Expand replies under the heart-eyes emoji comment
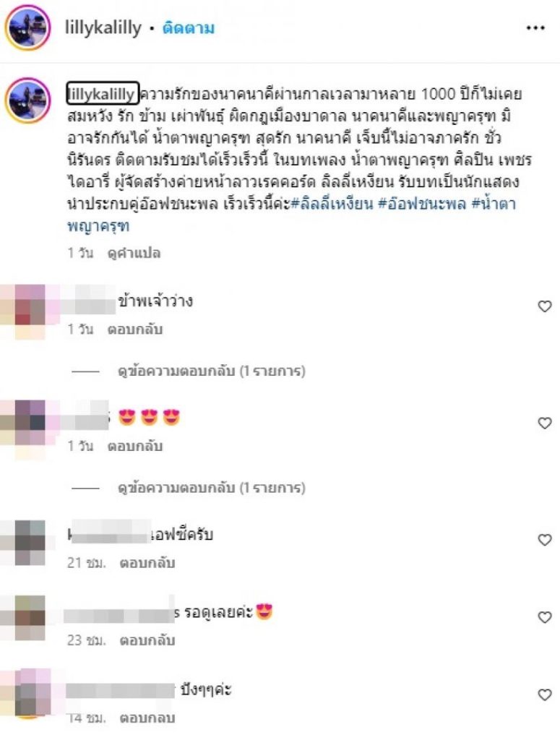Screen dimensions: 560x740 [x=212, y=488]
